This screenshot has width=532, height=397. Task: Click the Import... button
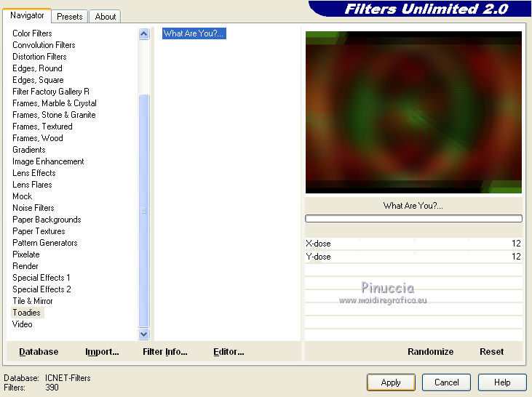coord(102,352)
